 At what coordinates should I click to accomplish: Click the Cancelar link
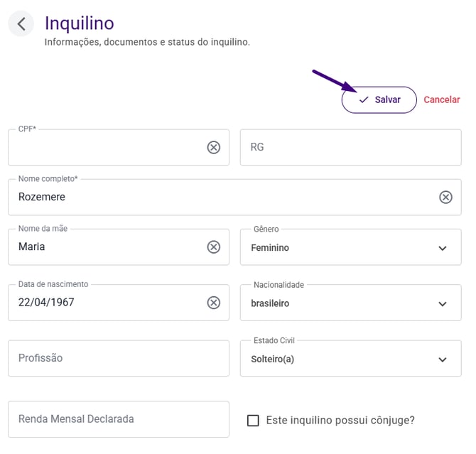click(x=442, y=100)
